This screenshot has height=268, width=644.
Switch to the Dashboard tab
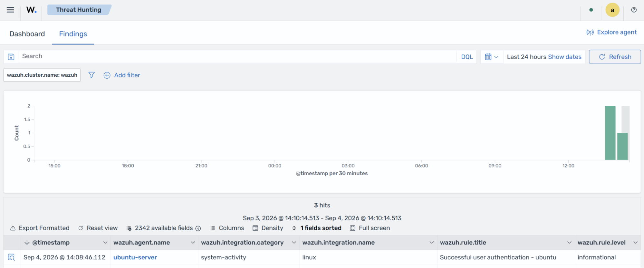[x=27, y=34]
